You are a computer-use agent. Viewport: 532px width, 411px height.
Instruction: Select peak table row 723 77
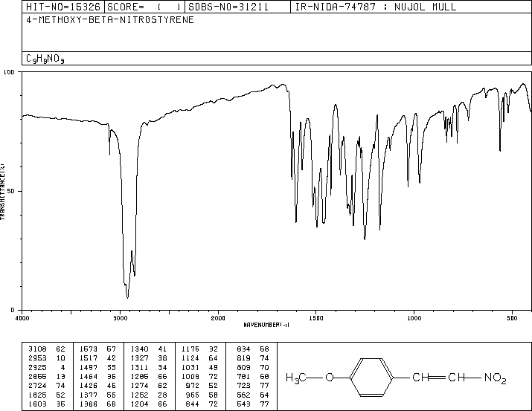click(253, 386)
